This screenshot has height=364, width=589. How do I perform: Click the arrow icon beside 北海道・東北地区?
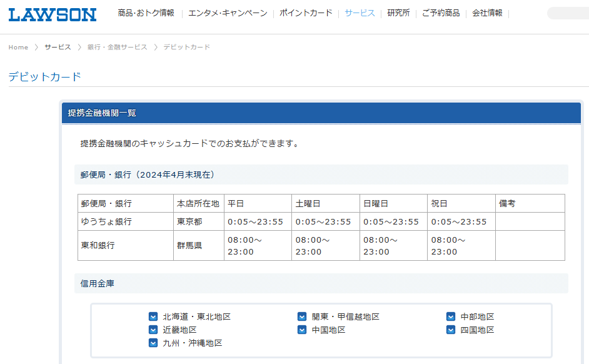(x=153, y=316)
